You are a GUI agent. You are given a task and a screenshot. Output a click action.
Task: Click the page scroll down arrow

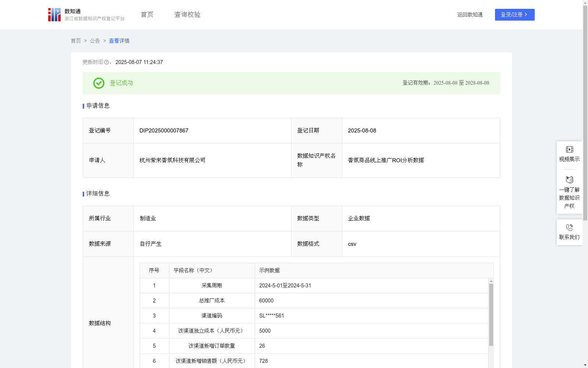(x=585, y=365)
